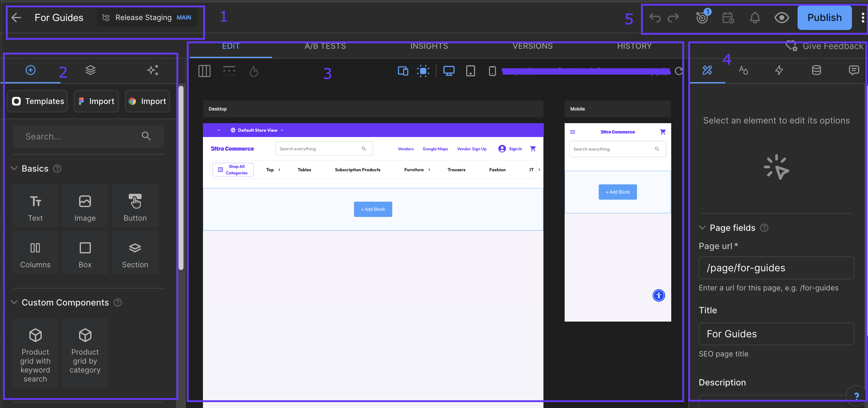Click the accessibility icon in Mobile preview
868x408 pixels.
pos(658,295)
